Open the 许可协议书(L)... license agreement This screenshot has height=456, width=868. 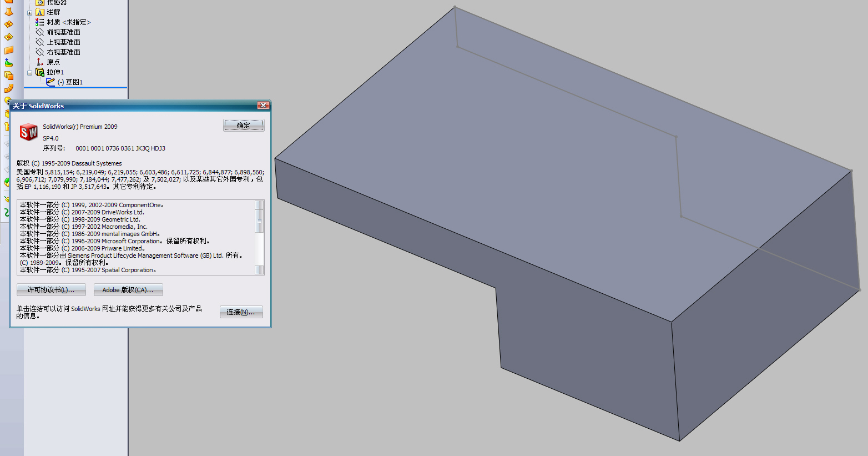(51, 290)
